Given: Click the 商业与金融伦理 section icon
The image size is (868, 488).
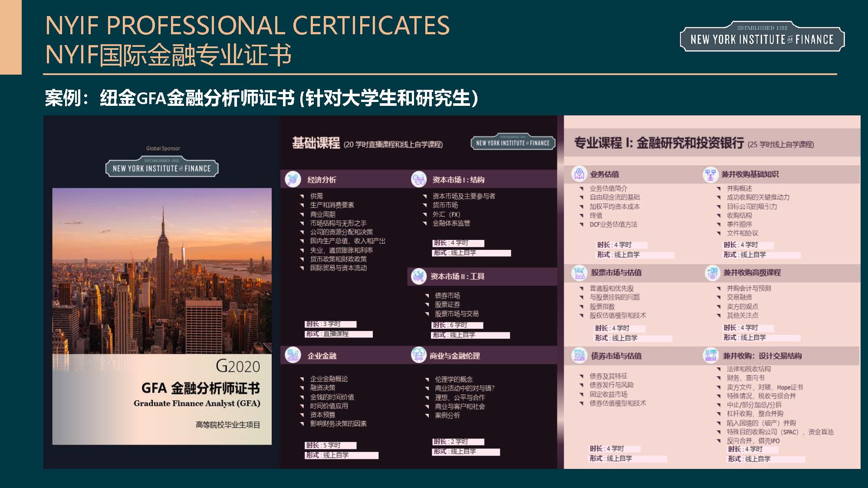Looking at the screenshot, I should [419, 355].
